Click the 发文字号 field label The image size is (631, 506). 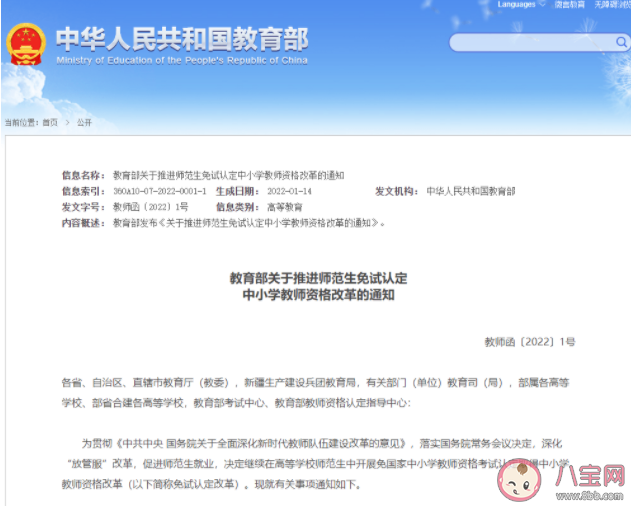click(x=83, y=207)
